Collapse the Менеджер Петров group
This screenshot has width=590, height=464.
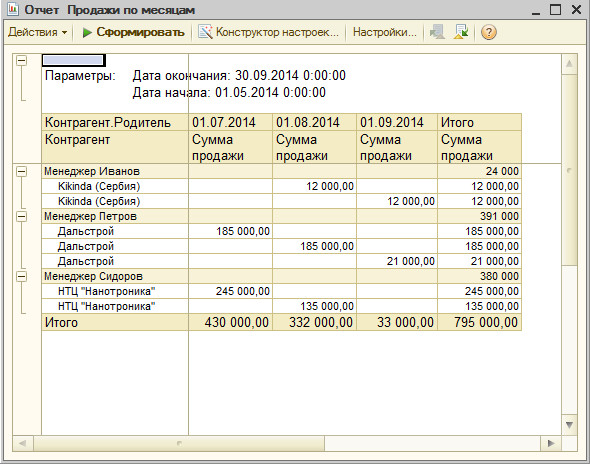(22, 216)
